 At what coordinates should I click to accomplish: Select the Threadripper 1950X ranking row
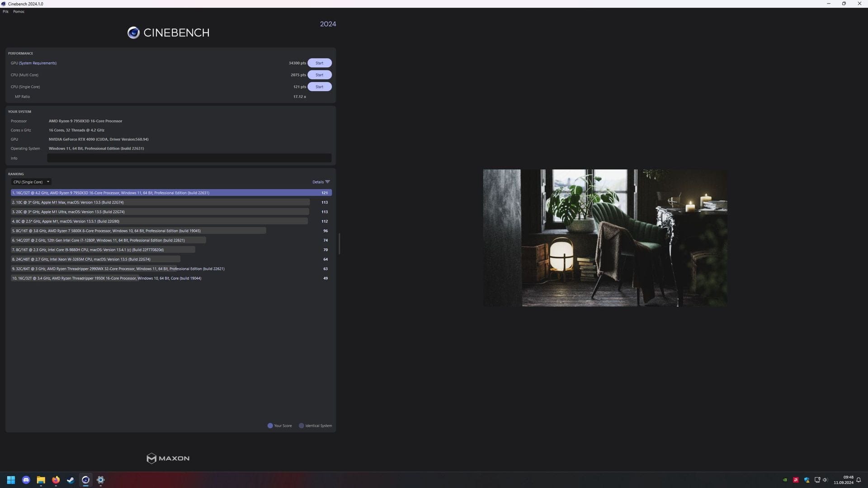(x=171, y=278)
